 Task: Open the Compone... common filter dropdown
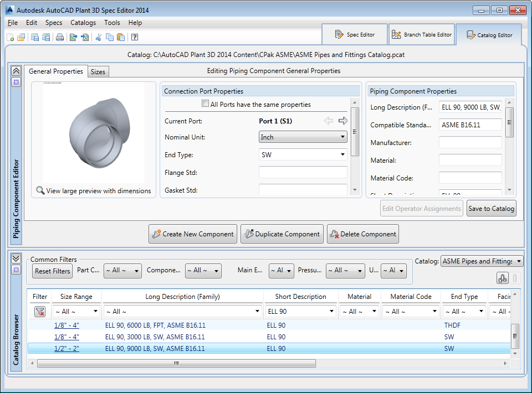click(x=203, y=271)
